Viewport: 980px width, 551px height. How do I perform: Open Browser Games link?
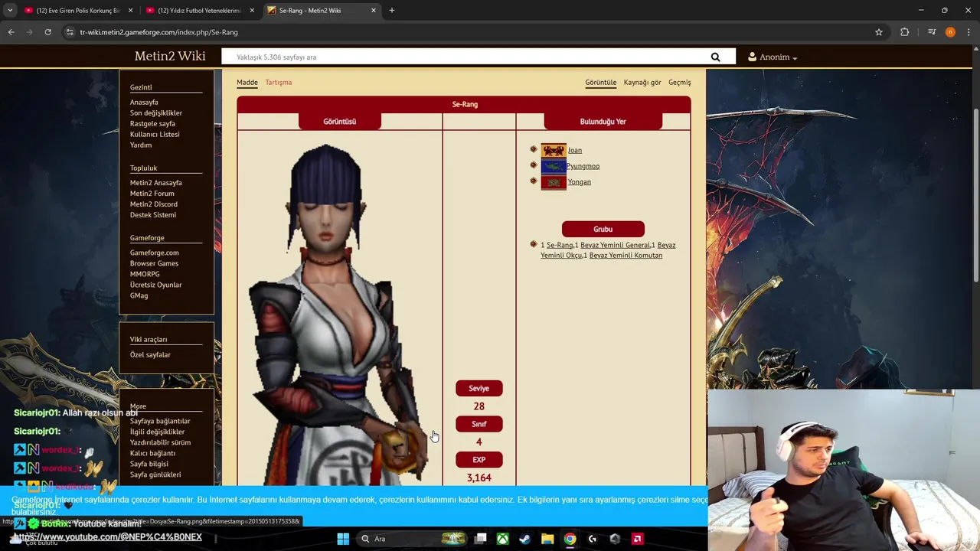[154, 263]
